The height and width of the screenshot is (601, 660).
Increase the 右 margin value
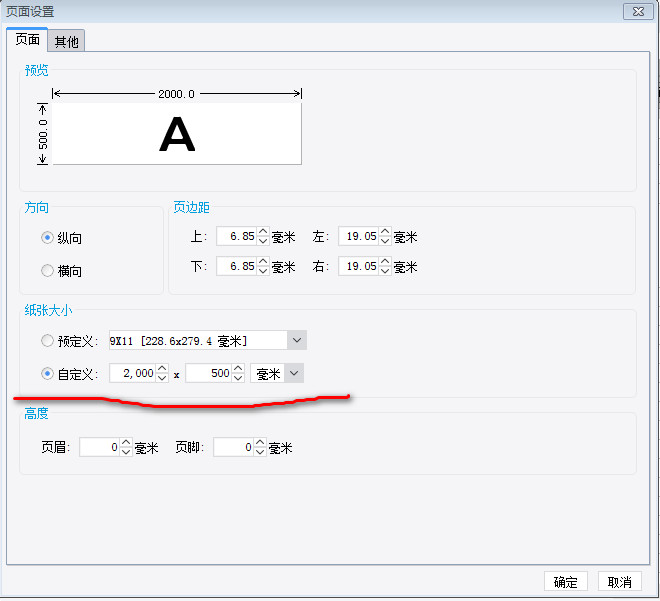coord(385,261)
